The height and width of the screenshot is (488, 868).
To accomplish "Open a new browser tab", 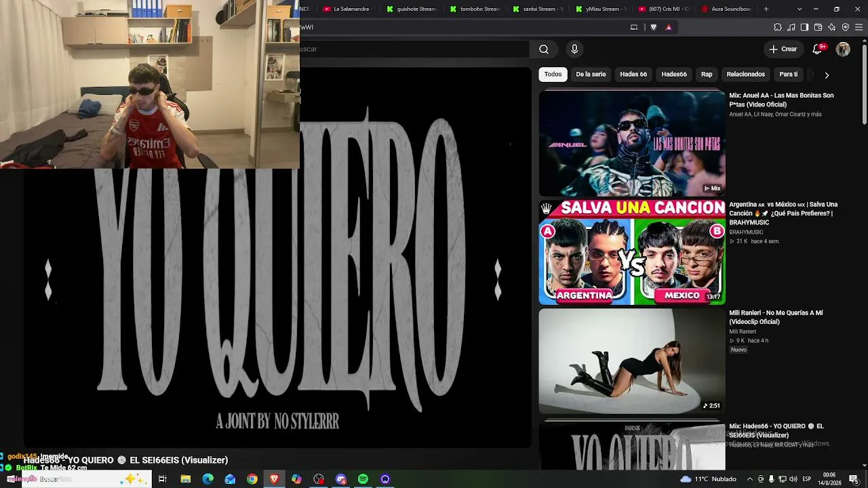I will (x=766, y=9).
